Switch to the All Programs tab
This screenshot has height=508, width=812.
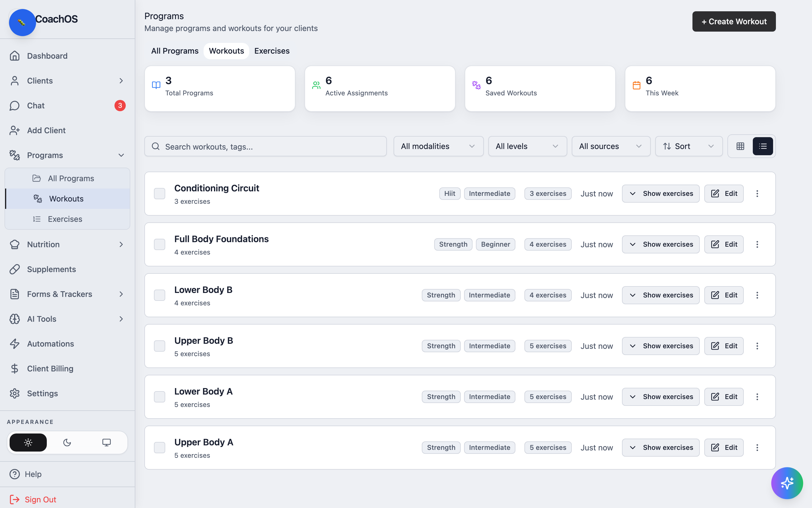point(175,51)
